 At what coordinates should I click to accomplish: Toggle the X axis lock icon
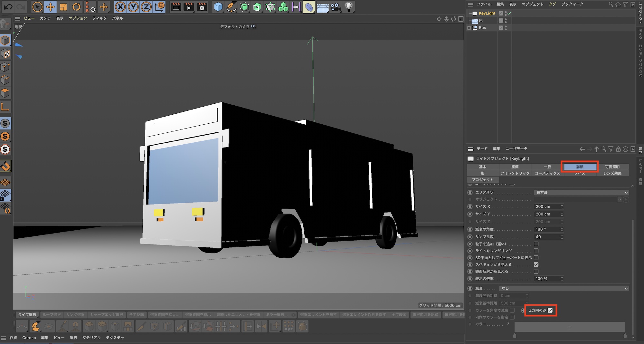pyautogui.click(x=120, y=7)
